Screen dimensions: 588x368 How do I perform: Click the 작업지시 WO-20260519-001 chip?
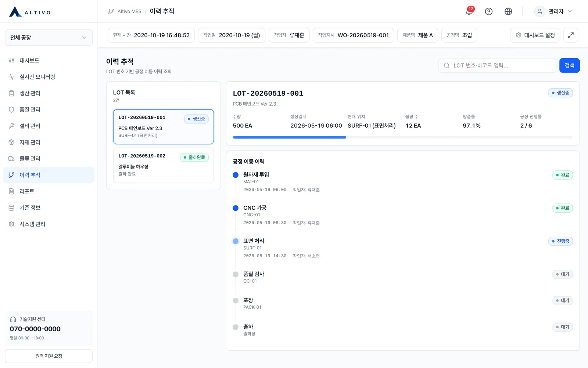(353, 35)
